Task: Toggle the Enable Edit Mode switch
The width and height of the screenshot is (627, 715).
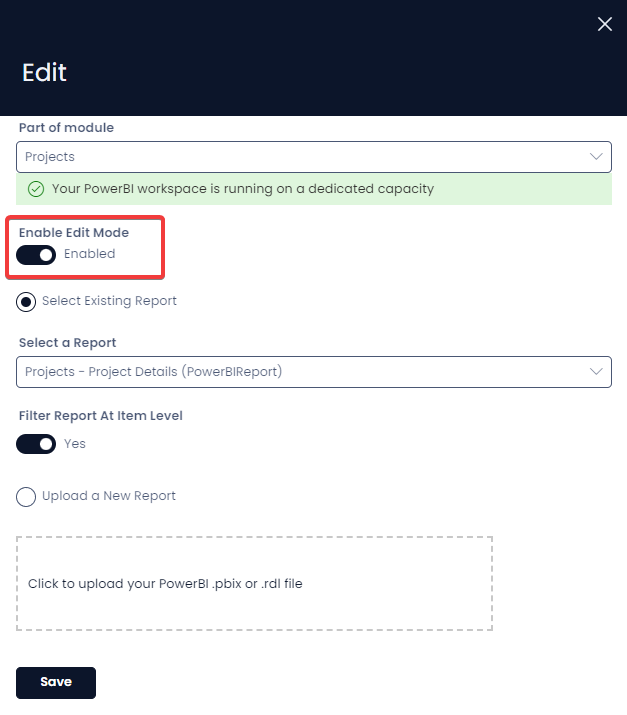Action: click(x=36, y=255)
